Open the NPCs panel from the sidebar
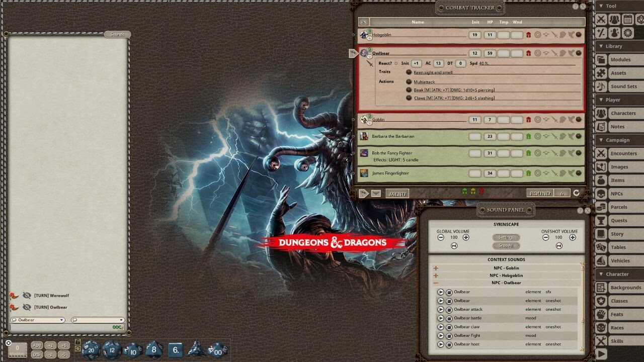644x362 pixels. pos(623,194)
